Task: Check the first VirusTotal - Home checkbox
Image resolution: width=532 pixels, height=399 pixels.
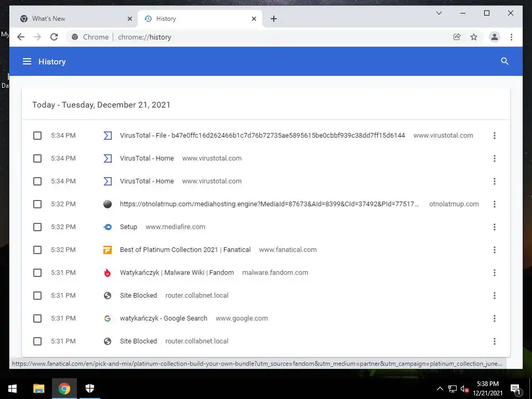Action: point(37,158)
